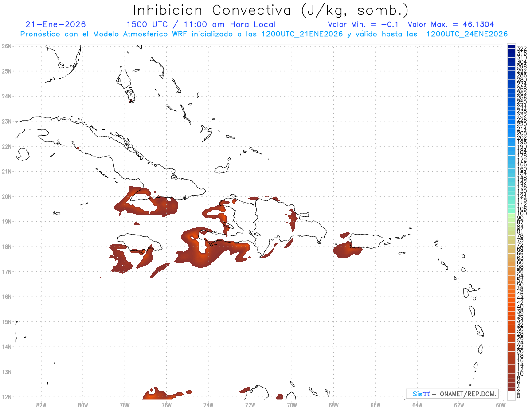Click the color bar value '100'
Screen dimensions: 532x411
pos(522,214)
